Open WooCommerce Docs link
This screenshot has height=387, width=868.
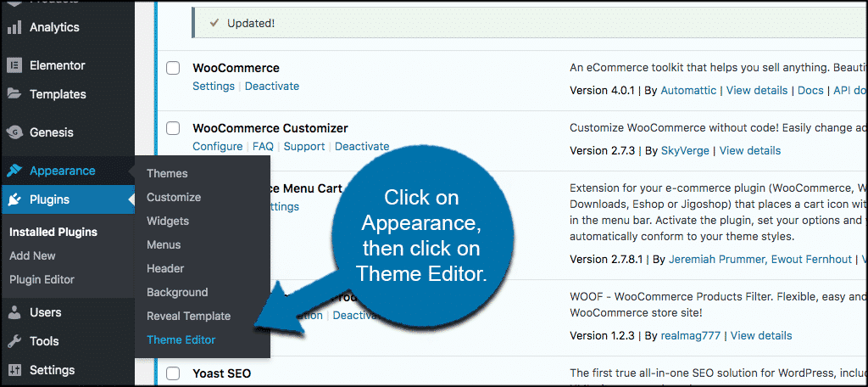point(810,90)
